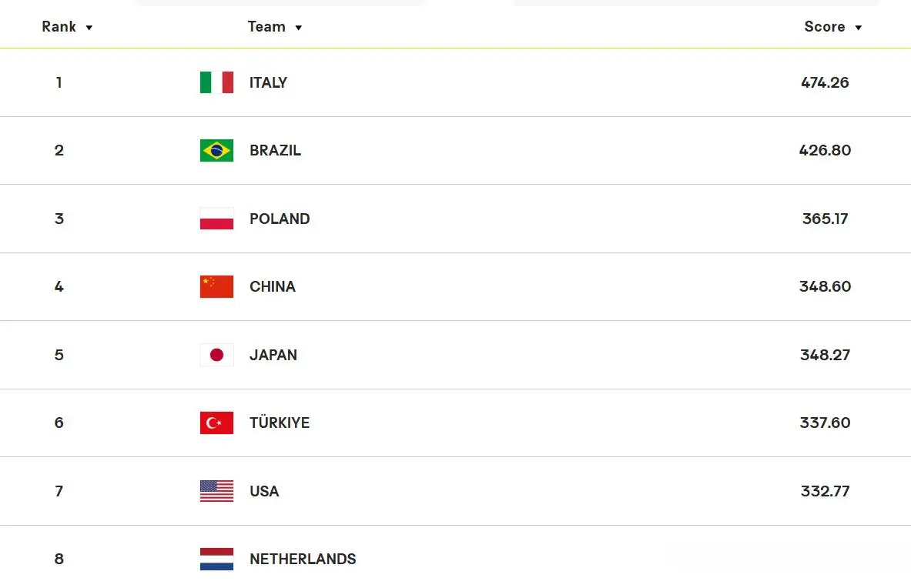Click the Score column header
Screen dimensions: 911x588
point(825,27)
